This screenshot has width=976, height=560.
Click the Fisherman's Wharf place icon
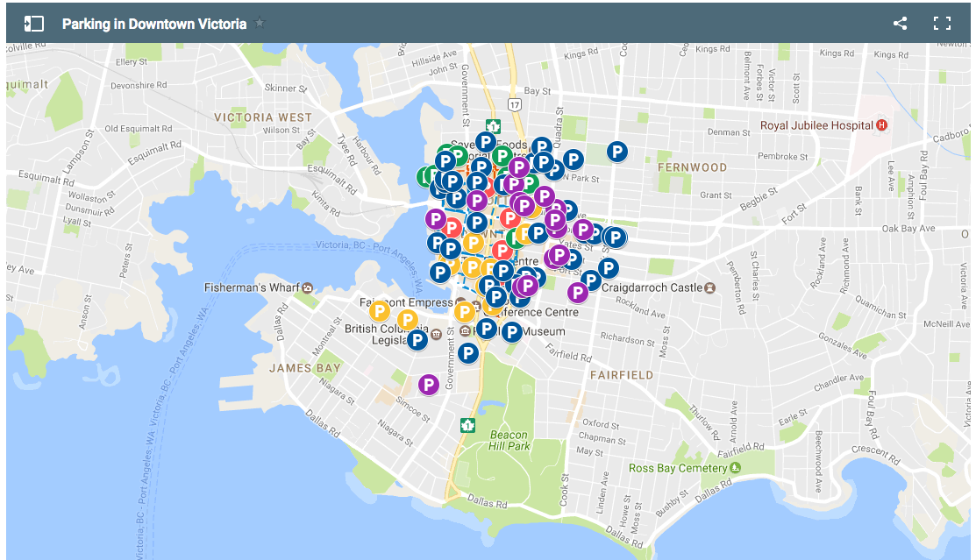(308, 287)
